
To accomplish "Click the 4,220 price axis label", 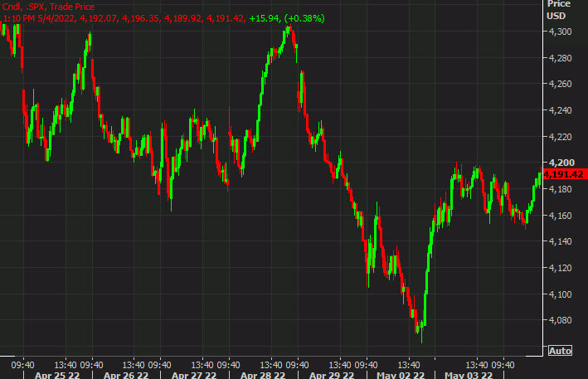I will tap(561, 137).
